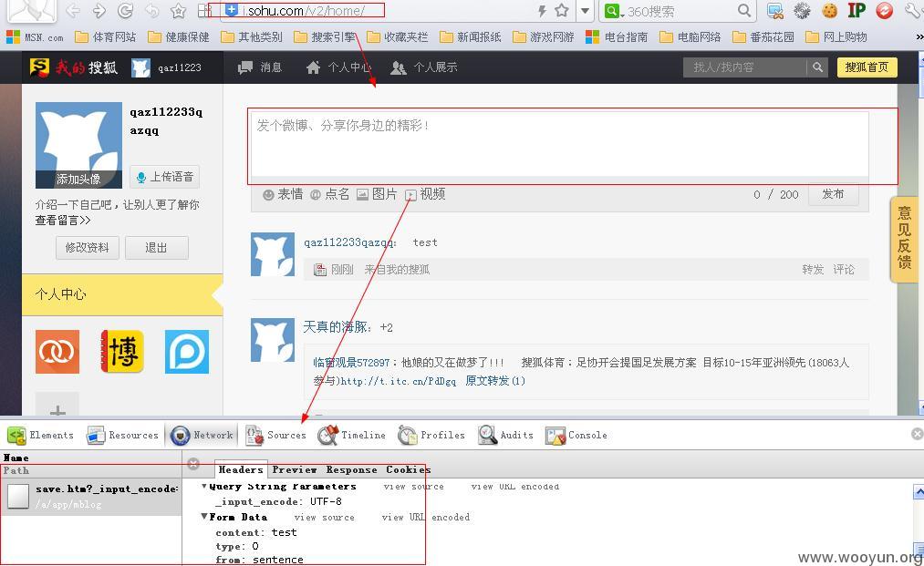The width and height of the screenshot is (924, 566).
Task: Open the orange rings app icon
Action: pos(57,352)
